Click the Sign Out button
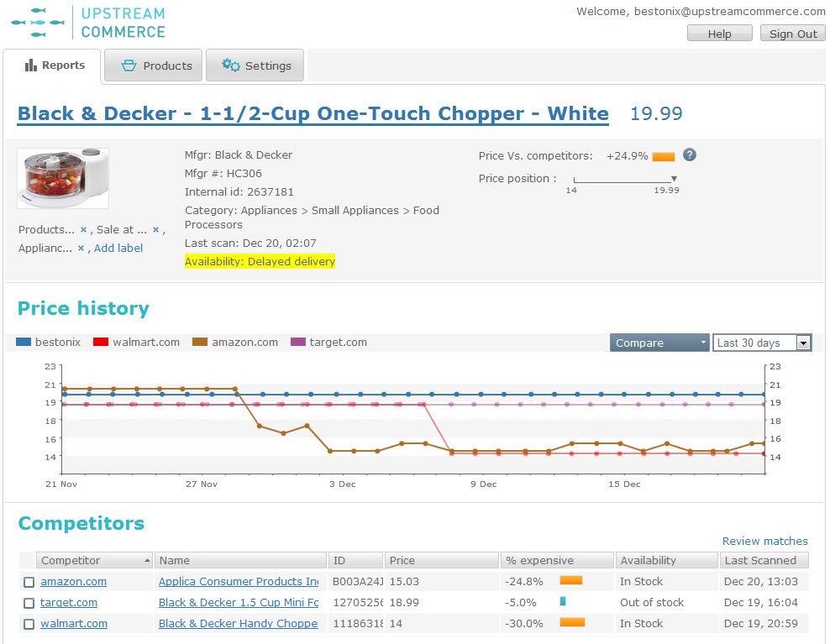Image resolution: width=830 pixels, height=644 pixels. [x=792, y=34]
